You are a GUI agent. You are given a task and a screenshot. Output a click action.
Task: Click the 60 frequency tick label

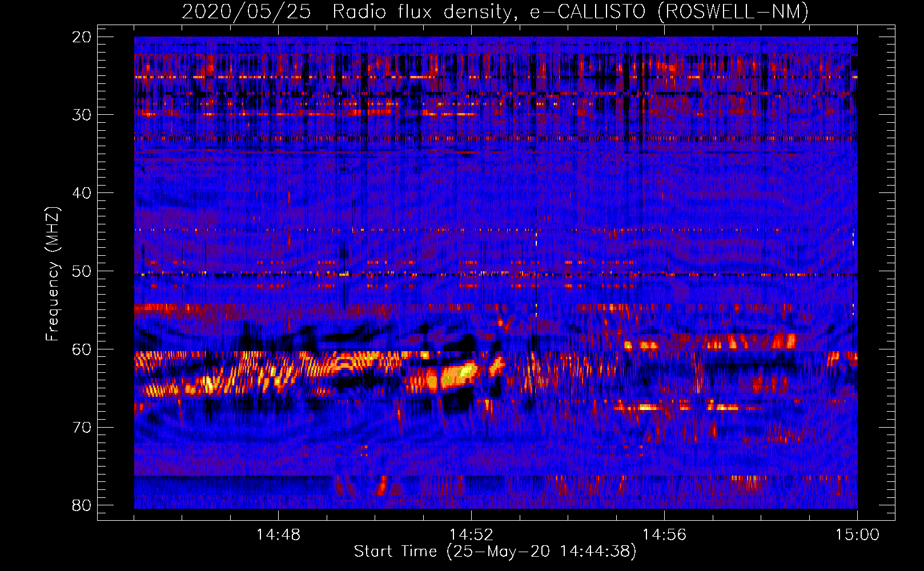click(82, 349)
